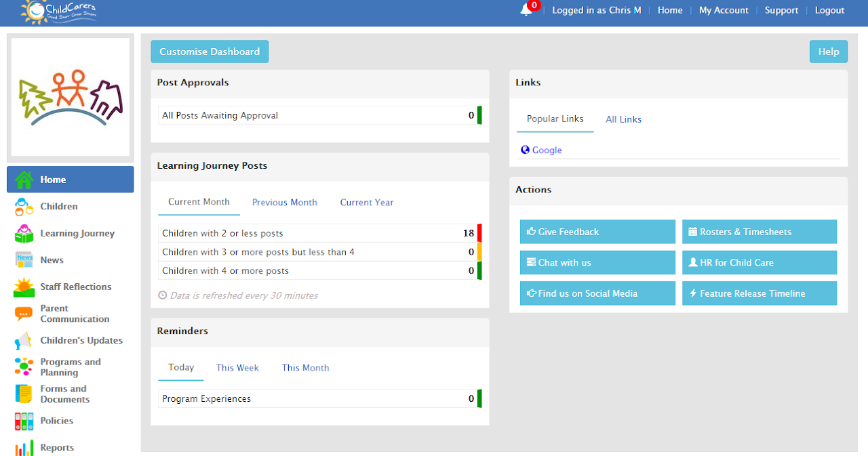Click the Customise Dashboard button
Viewport: 868px width, 456px height.
(x=210, y=51)
